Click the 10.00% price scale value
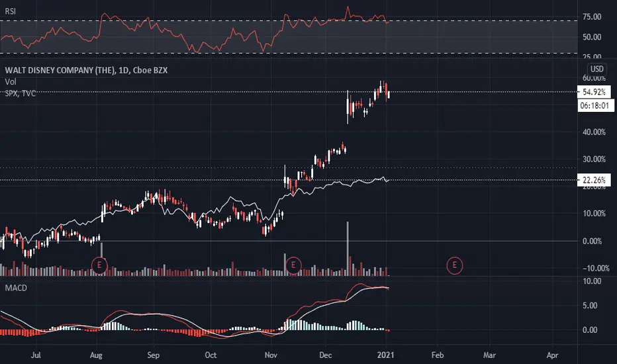The width and height of the screenshot is (617, 364). point(594,214)
